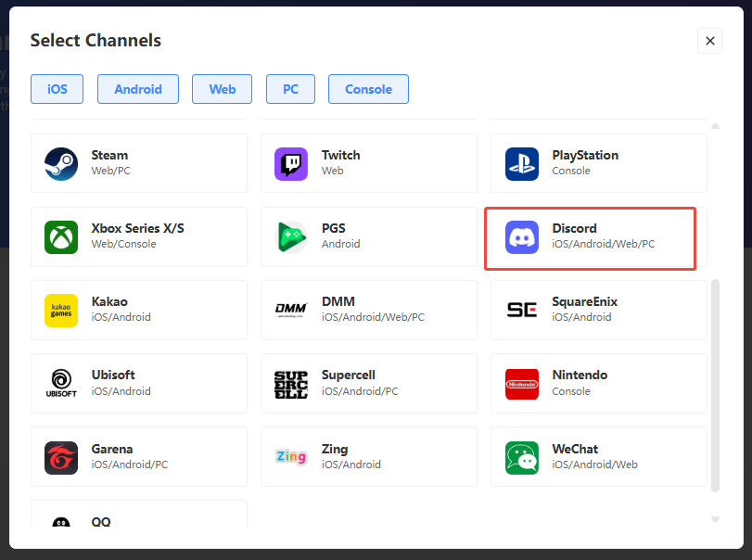Select the Nintendo channel name
The height and width of the screenshot is (560, 752).
click(580, 375)
